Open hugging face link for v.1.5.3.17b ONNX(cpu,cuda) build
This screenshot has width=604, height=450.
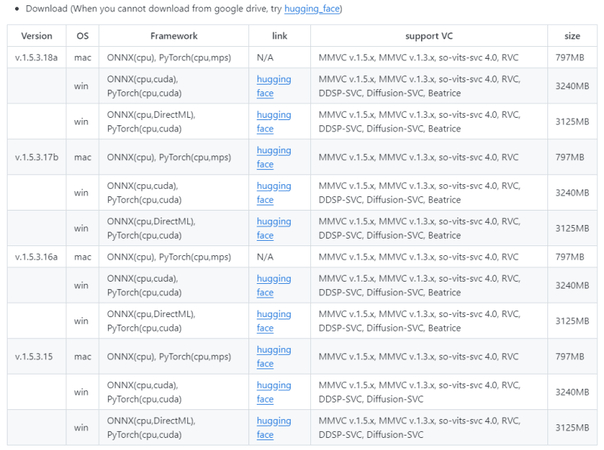[x=273, y=192]
